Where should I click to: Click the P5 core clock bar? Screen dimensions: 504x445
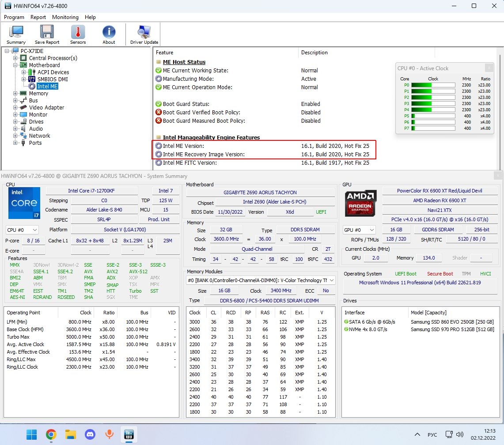click(x=433, y=116)
